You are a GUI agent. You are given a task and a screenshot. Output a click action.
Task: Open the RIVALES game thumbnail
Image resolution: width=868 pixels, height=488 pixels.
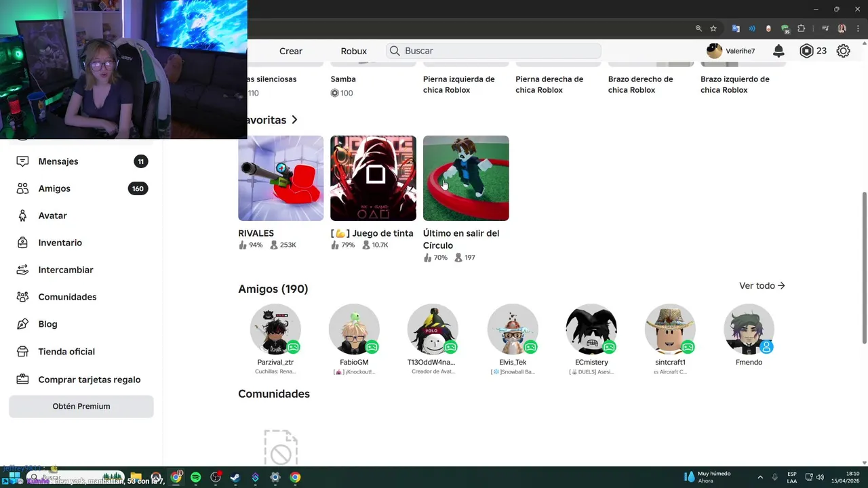(281, 178)
